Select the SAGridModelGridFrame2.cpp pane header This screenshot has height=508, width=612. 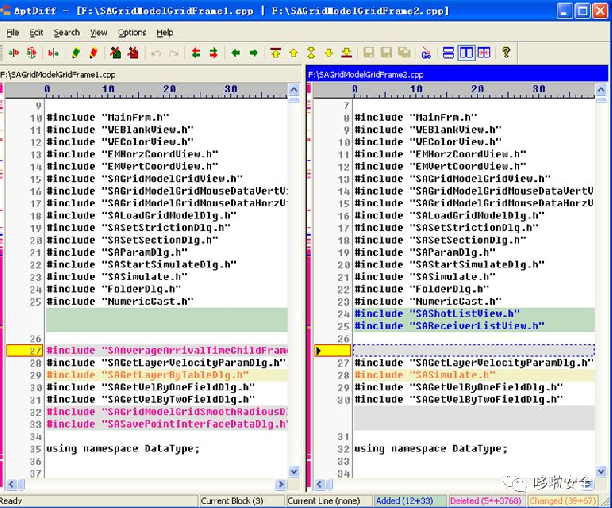click(457, 75)
